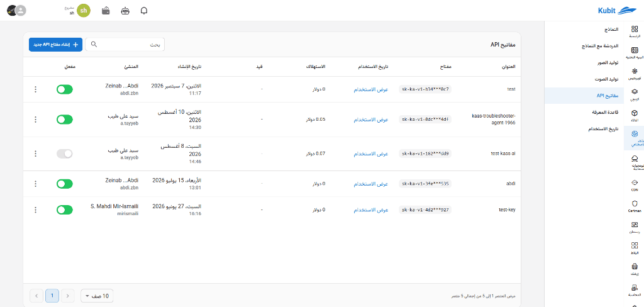Viewport: 644px width, 307px height.
Task: Go to next page arrow
Action: click(x=36, y=296)
